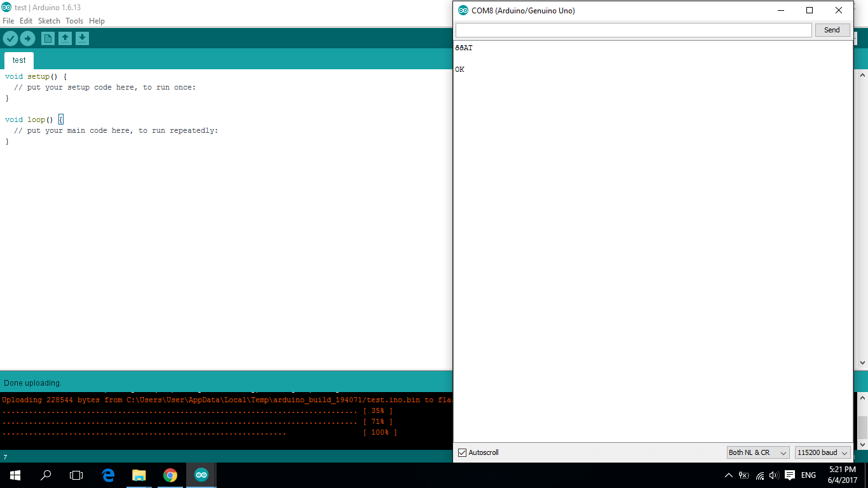Click the 'Done uploading.' status message
Image resolution: width=868 pixels, height=488 pixels.
tap(32, 383)
